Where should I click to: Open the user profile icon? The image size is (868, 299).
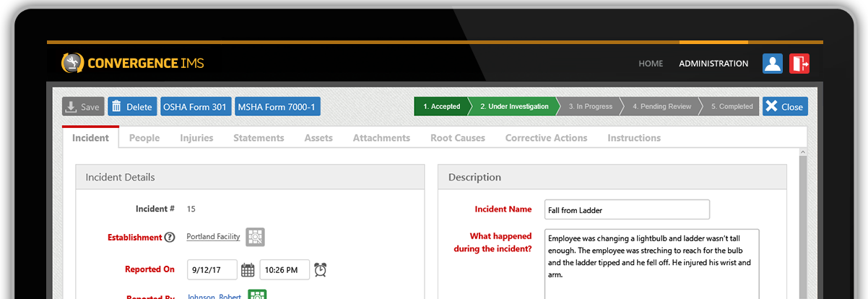773,64
